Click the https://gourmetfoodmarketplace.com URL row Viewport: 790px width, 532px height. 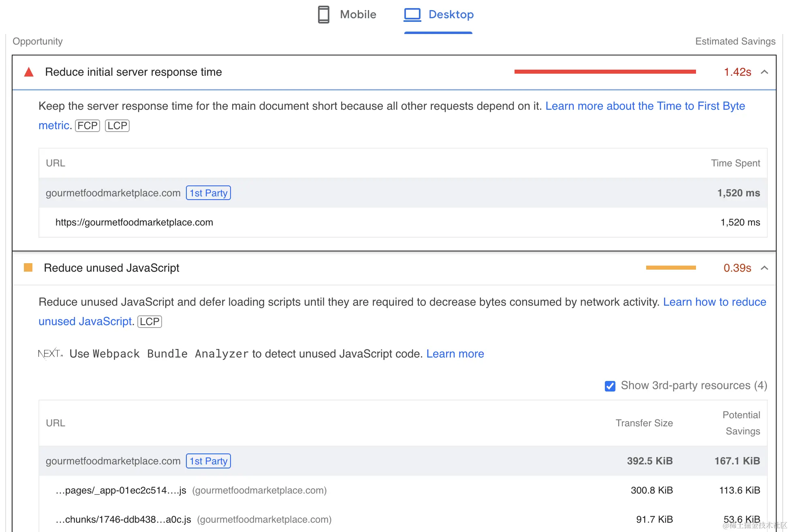pyautogui.click(x=134, y=222)
